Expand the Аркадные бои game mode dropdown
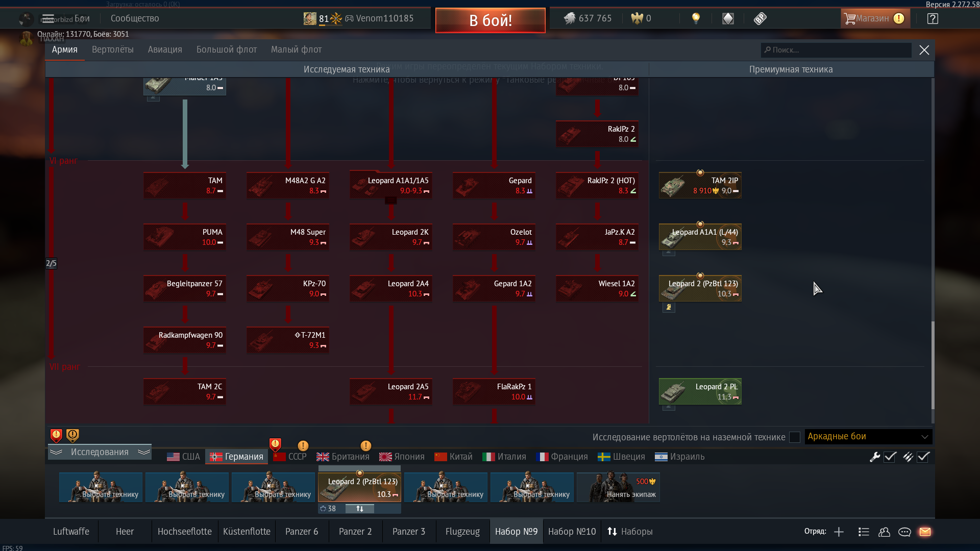 [868, 437]
